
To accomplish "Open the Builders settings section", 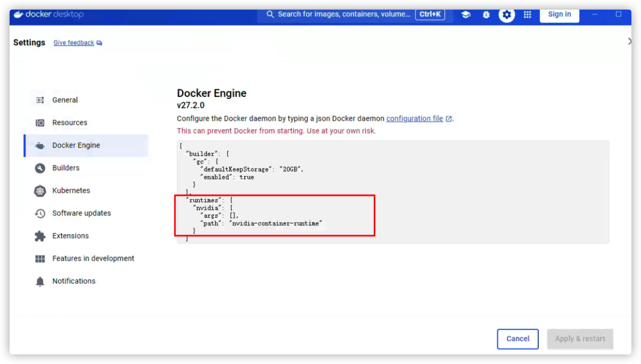I will 86,168.
